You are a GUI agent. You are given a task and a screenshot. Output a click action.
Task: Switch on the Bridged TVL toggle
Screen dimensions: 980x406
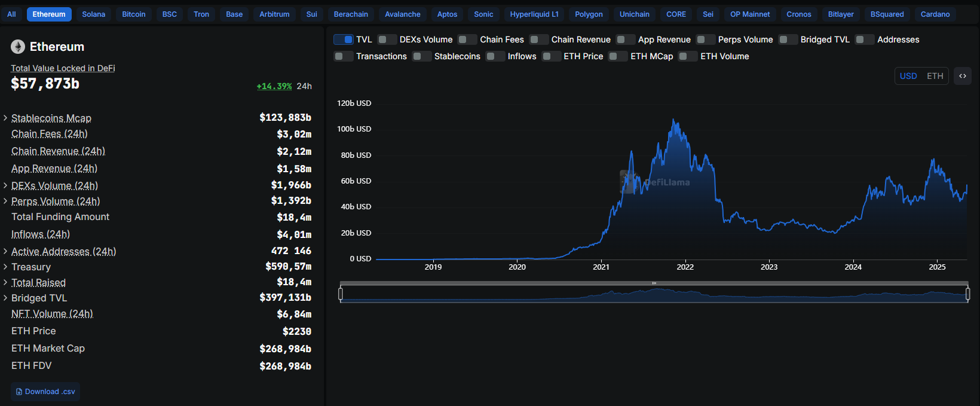point(788,39)
